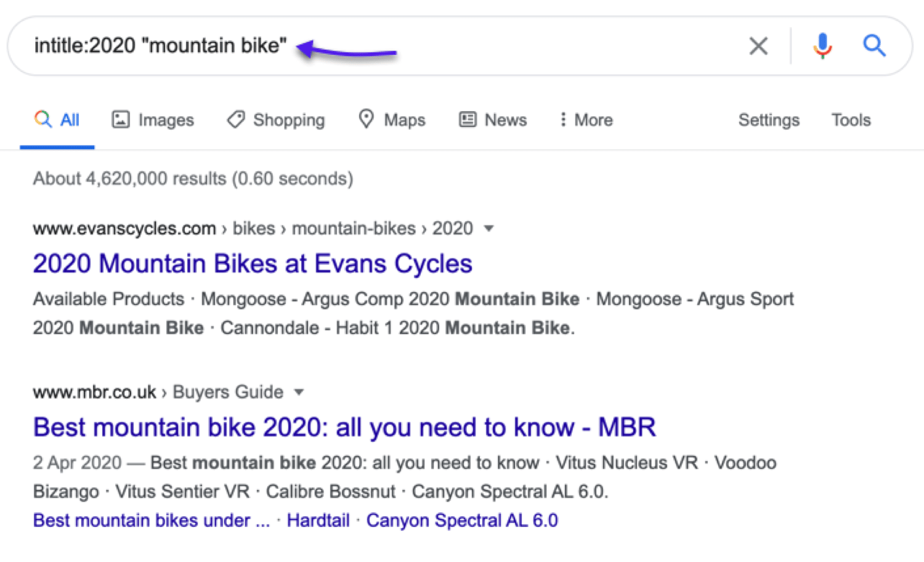Click the blue magnifying glass search button
The height and width of the screenshot is (562, 924).
(874, 46)
